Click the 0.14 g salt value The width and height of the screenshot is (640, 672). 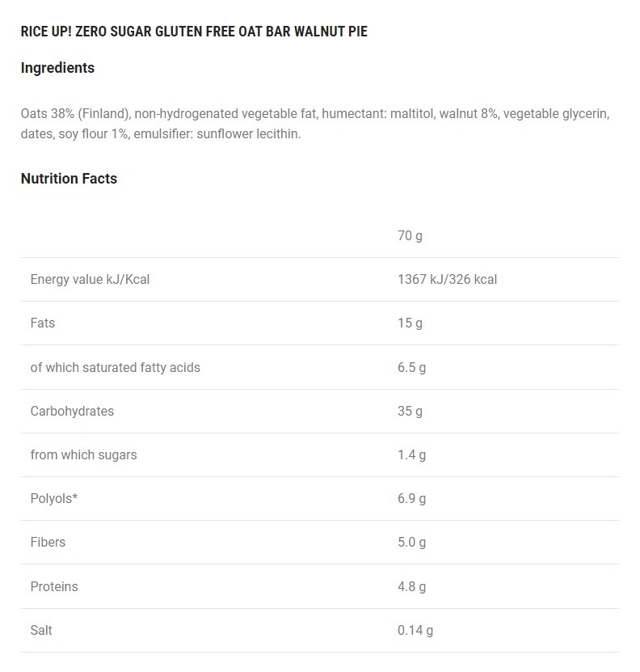click(x=415, y=630)
